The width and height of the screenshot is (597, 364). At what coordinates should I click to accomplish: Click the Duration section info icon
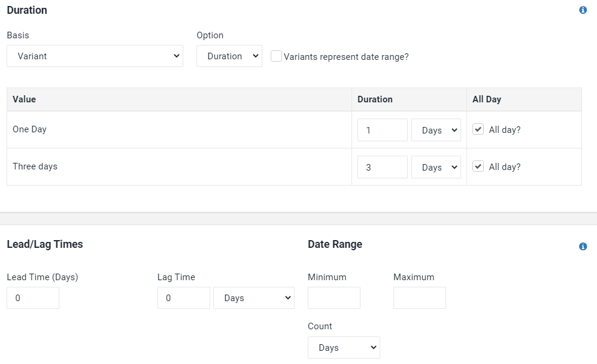(583, 10)
